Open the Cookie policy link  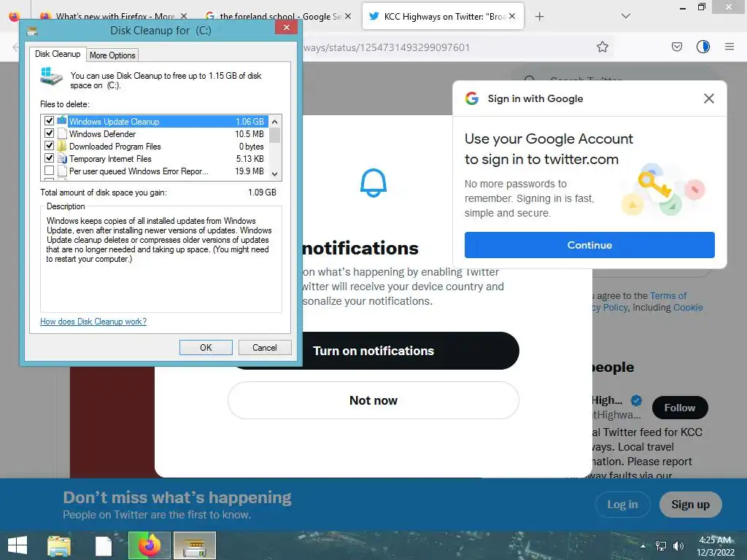click(x=688, y=308)
